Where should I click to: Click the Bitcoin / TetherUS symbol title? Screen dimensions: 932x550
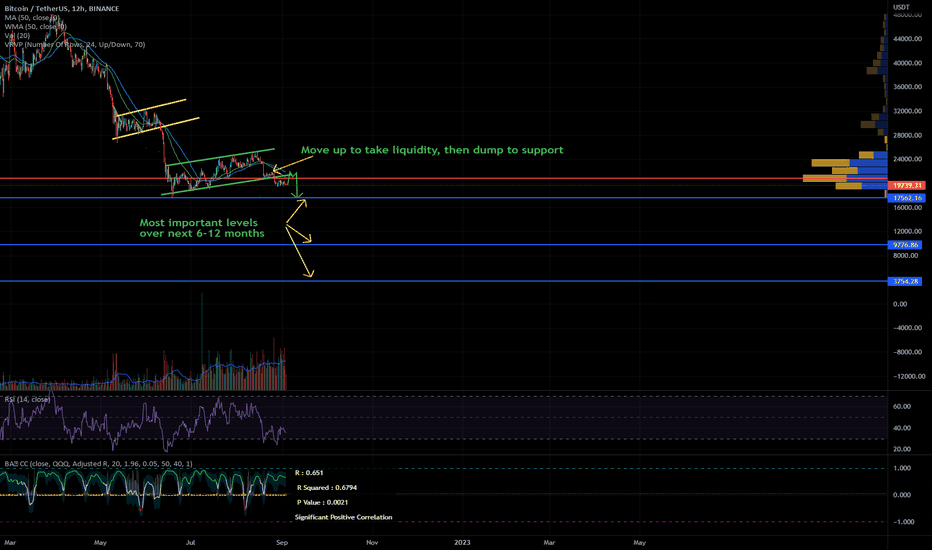coord(61,8)
